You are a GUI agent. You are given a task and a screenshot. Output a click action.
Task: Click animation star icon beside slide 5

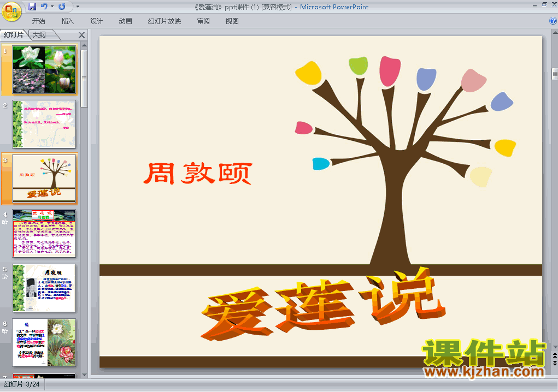click(x=5, y=276)
